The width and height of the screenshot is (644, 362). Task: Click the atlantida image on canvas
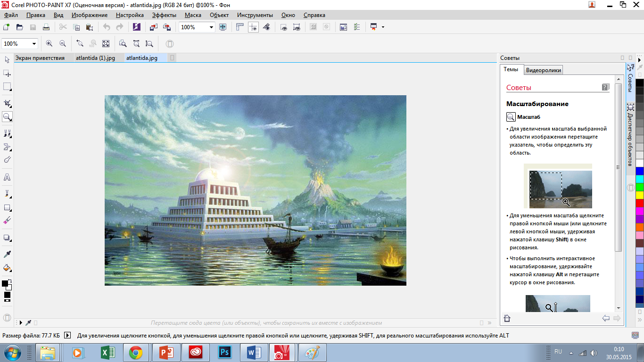[255, 190]
